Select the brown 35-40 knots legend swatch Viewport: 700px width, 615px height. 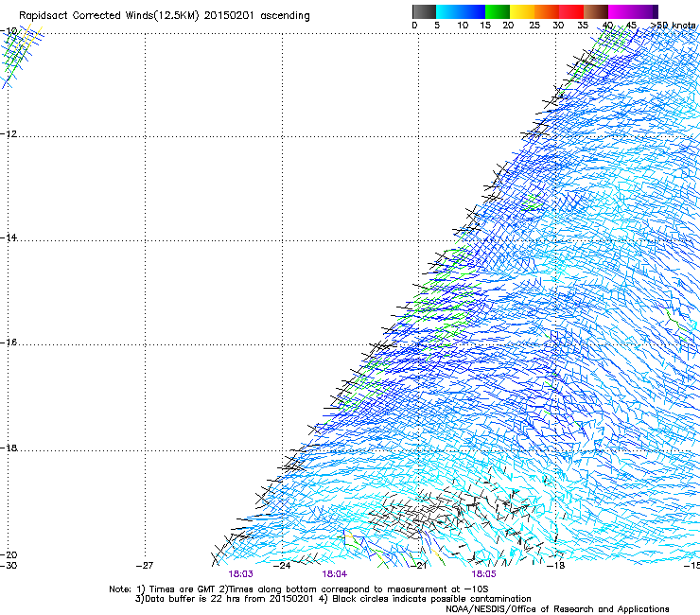pyautogui.click(x=596, y=11)
